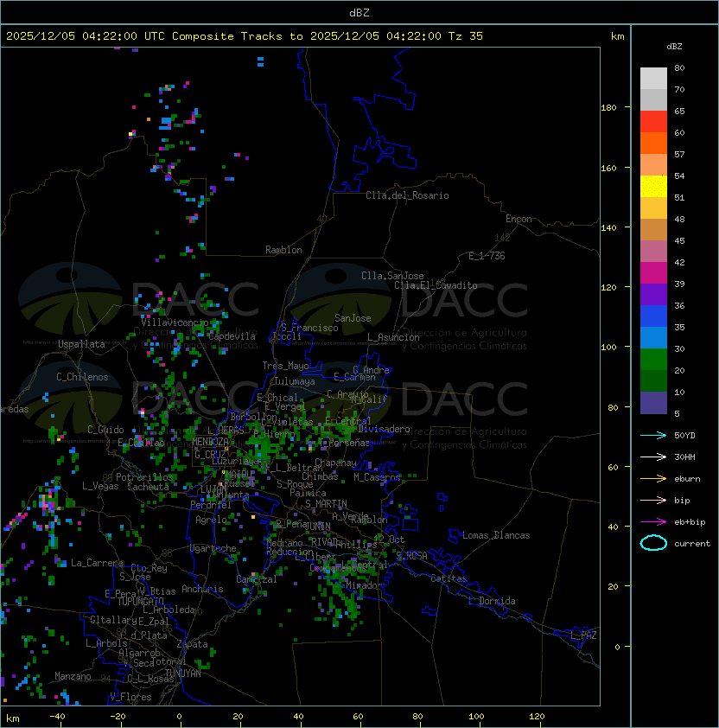Click the L_PAZ place label
Viewport: 719px width, 728px height.
click(x=583, y=635)
